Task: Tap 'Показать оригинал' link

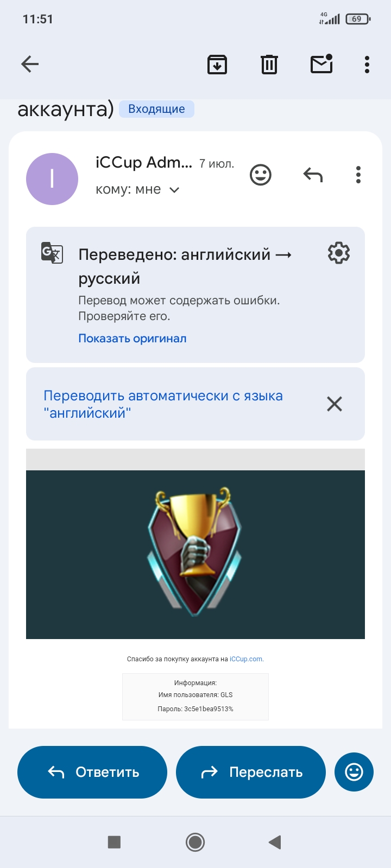Action: point(133,339)
